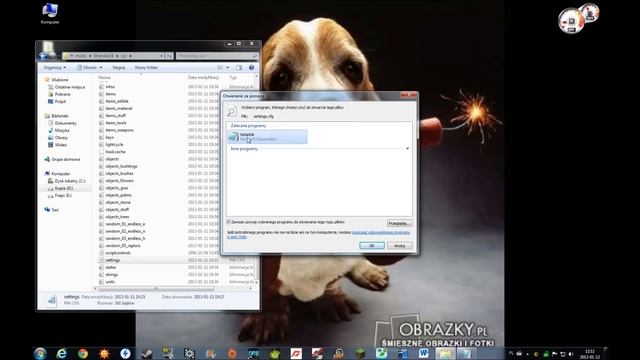
Task: Select Notatnik program in the open-with list
Action: pos(267,137)
